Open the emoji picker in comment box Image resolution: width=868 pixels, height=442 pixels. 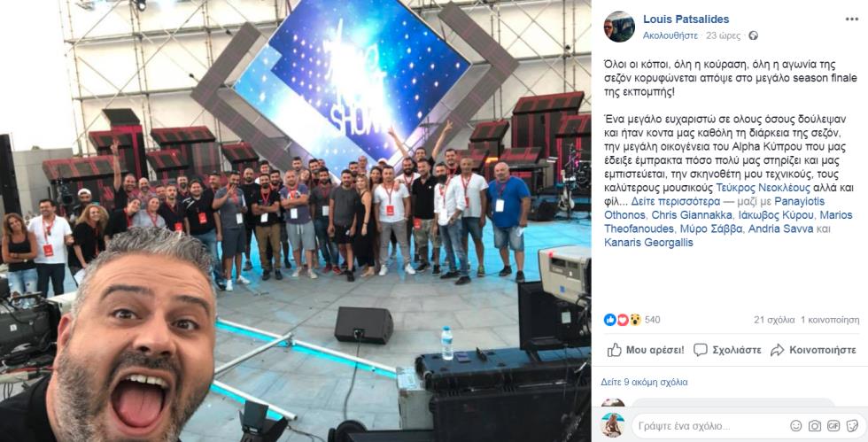(x=796, y=425)
